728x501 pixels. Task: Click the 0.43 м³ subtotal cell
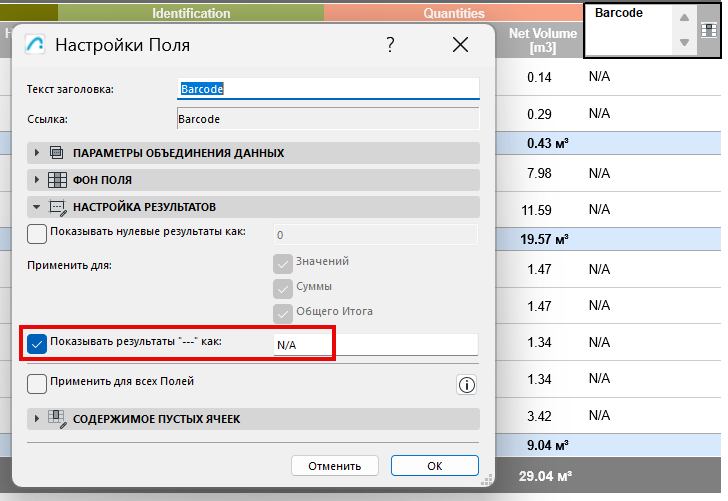pyautogui.click(x=547, y=143)
